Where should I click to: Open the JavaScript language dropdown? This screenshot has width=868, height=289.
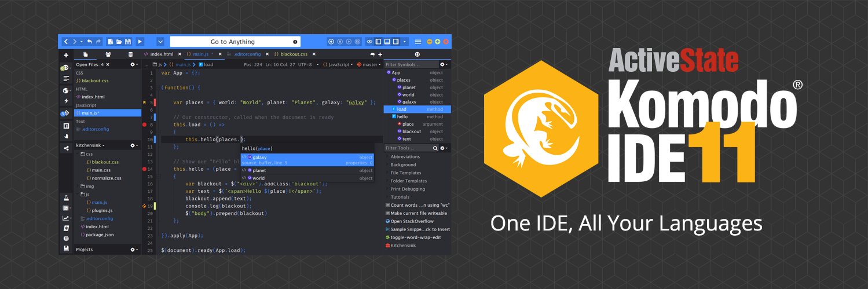[338, 64]
